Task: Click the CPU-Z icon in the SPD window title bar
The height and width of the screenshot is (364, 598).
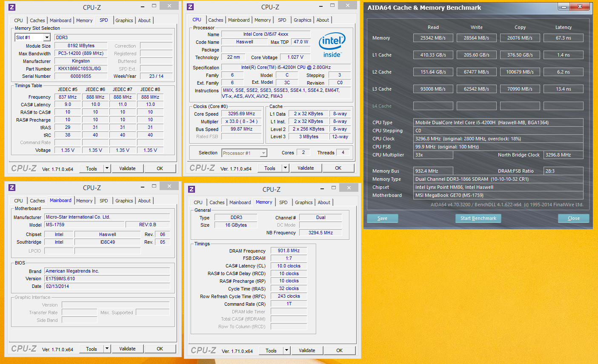Action: pos(12,7)
